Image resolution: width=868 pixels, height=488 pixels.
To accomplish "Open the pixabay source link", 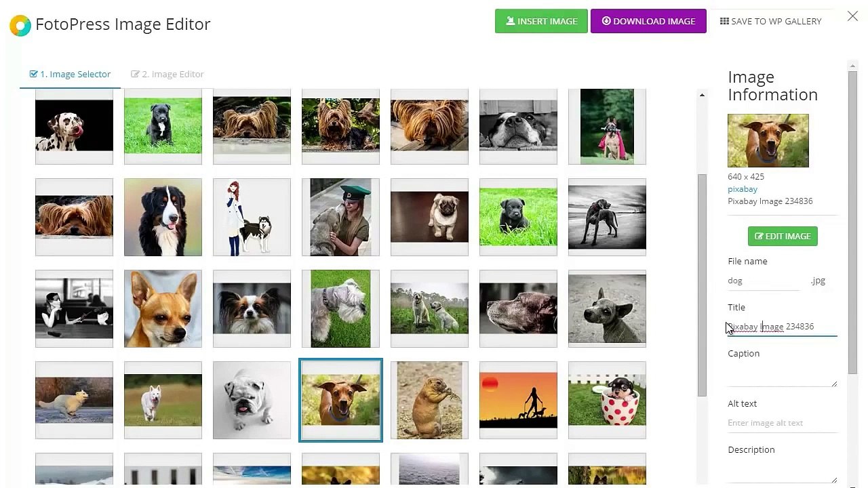I will point(743,189).
